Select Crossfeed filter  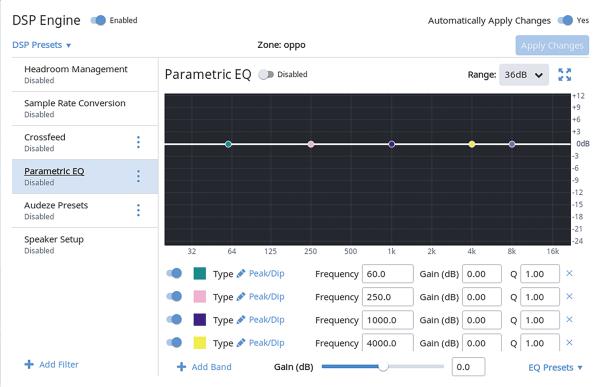click(x=85, y=142)
